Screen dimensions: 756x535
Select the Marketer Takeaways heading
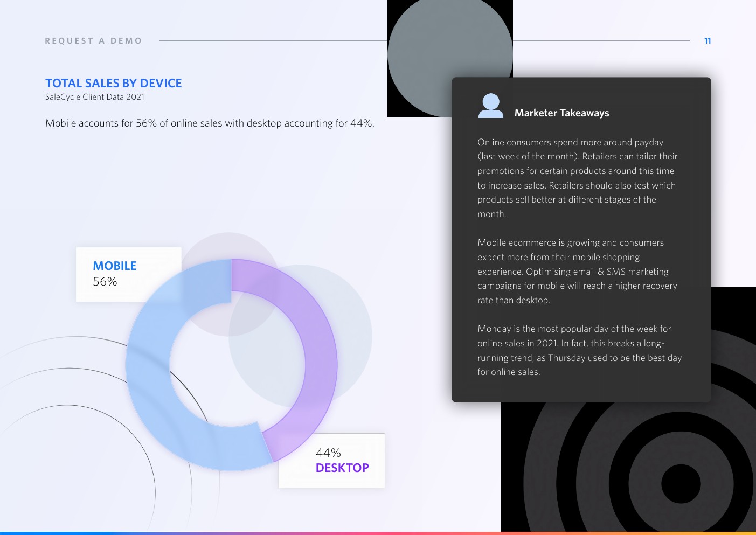(561, 113)
